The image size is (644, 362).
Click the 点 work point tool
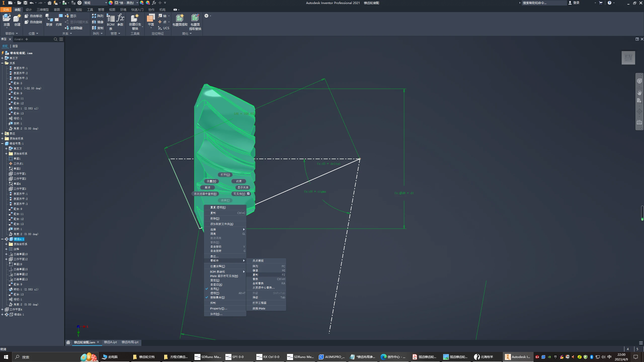click(x=163, y=22)
